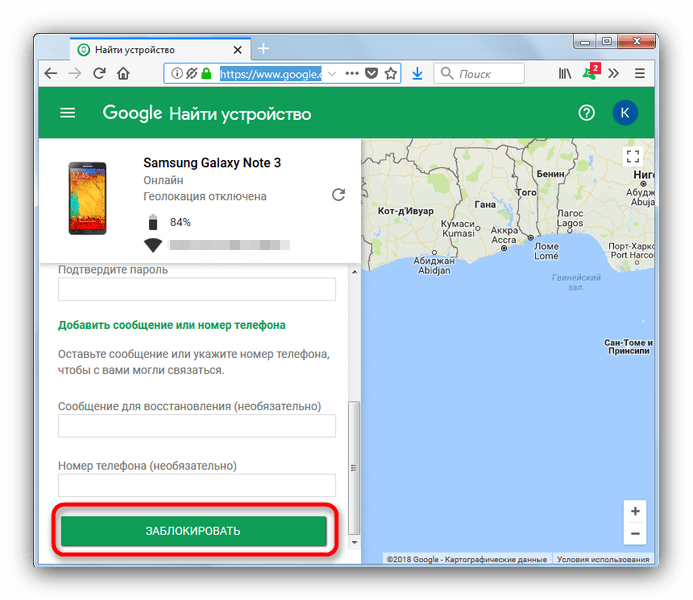Zoom out on the map

[x=635, y=534]
